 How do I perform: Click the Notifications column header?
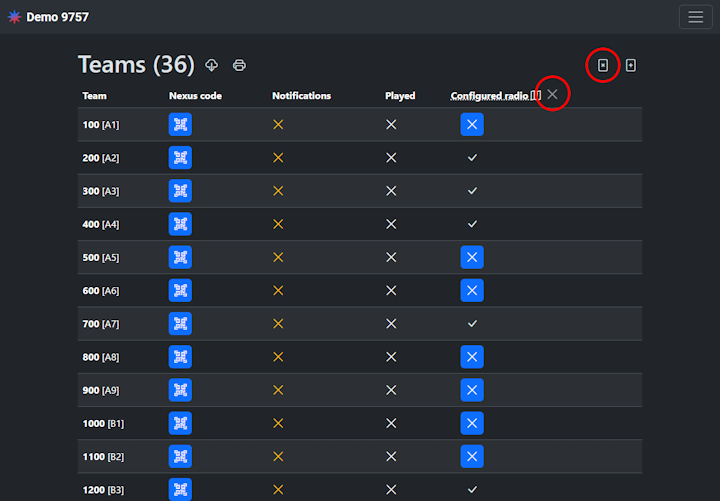(301, 96)
